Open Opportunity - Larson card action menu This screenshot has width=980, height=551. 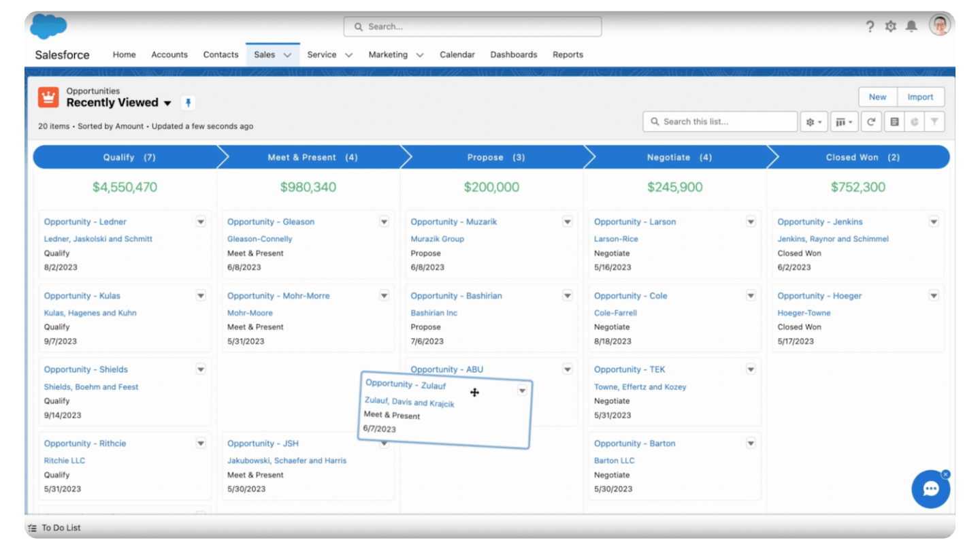[x=751, y=222]
